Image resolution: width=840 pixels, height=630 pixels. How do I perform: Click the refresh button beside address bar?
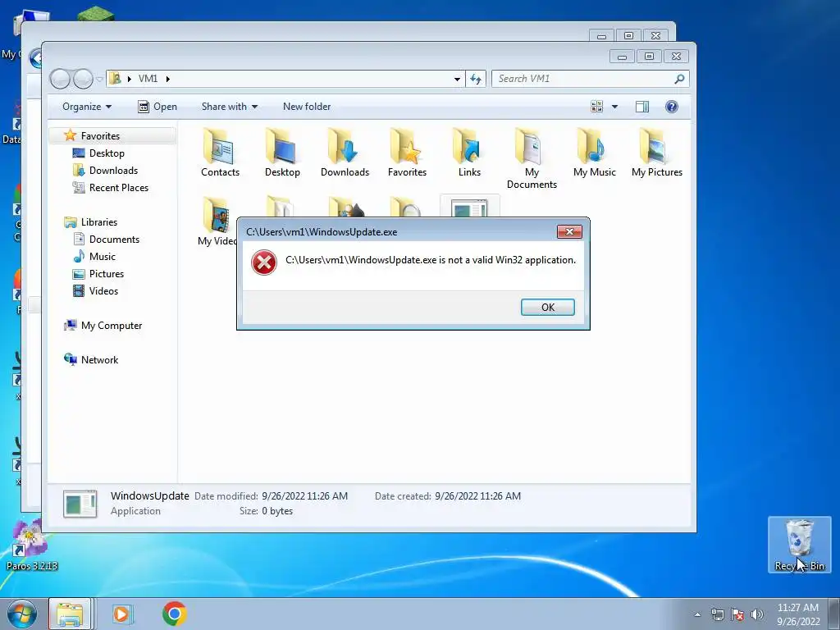tap(476, 79)
